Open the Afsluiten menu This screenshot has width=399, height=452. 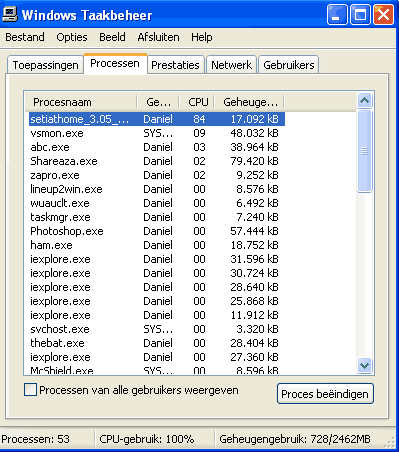click(x=158, y=37)
